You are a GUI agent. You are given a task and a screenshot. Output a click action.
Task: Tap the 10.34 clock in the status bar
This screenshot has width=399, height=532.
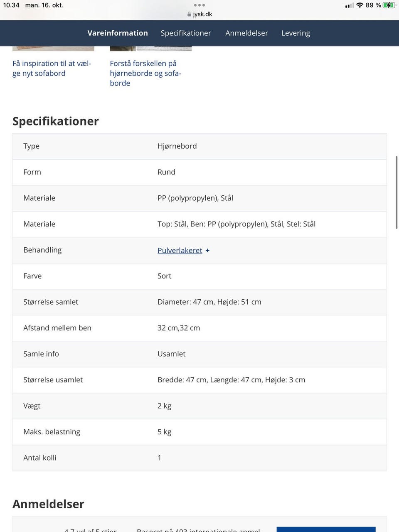pyautogui.click(x=11, y=5)
